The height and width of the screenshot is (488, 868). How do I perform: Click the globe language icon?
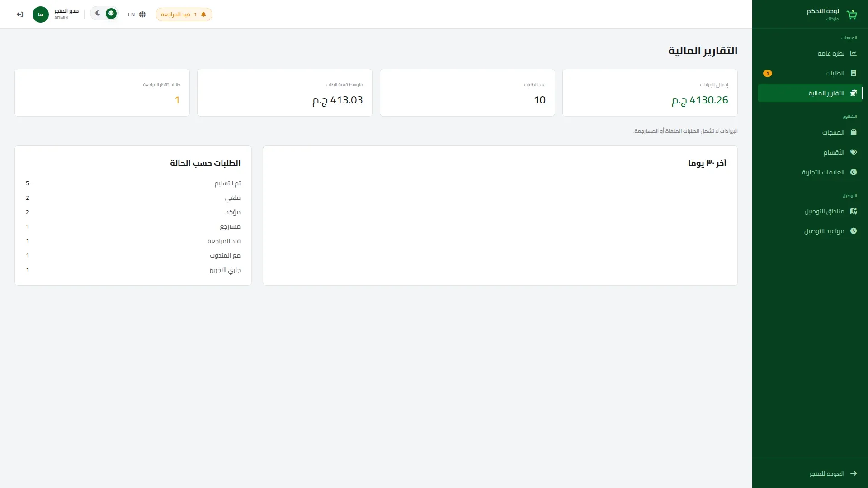[142, 14]
